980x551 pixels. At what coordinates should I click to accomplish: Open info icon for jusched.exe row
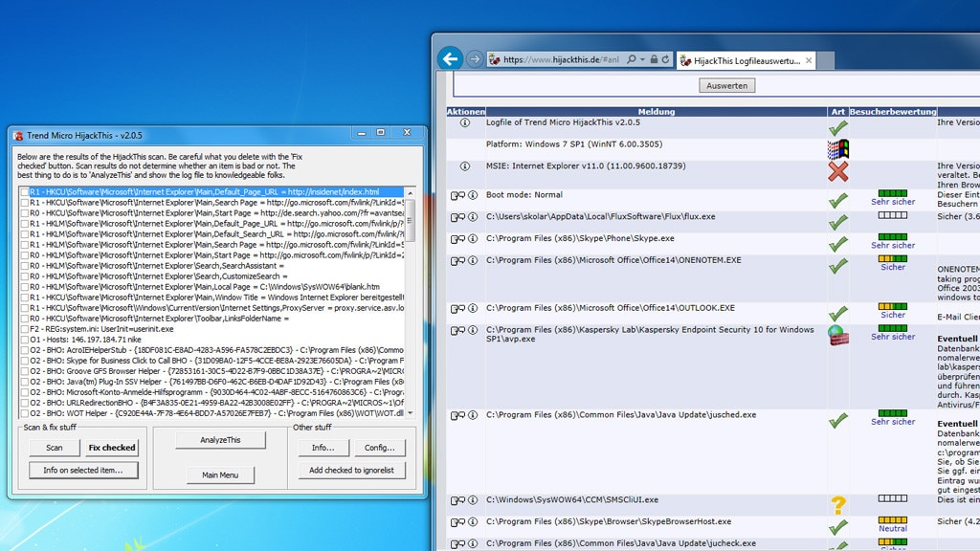click(x=473, y=415)
